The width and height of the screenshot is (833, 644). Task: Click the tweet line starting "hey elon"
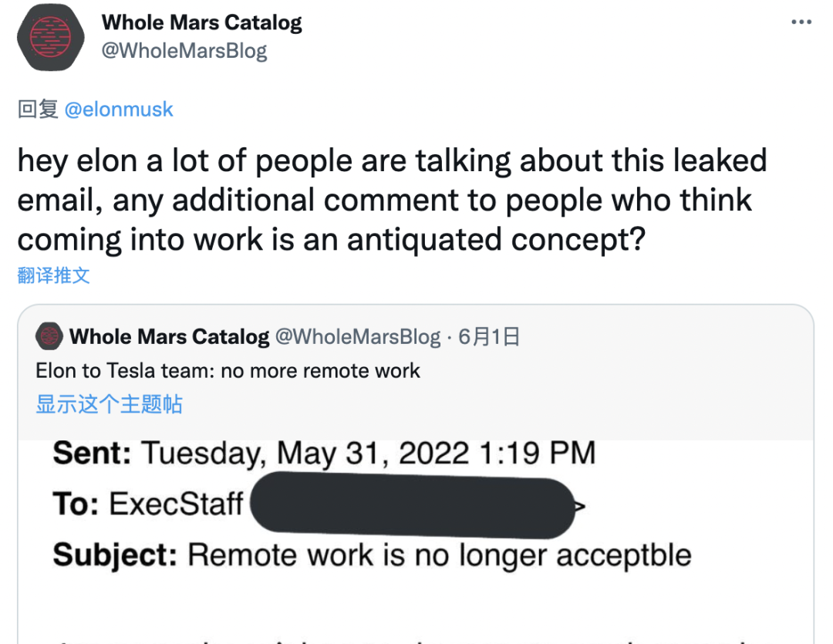point(391,160)
